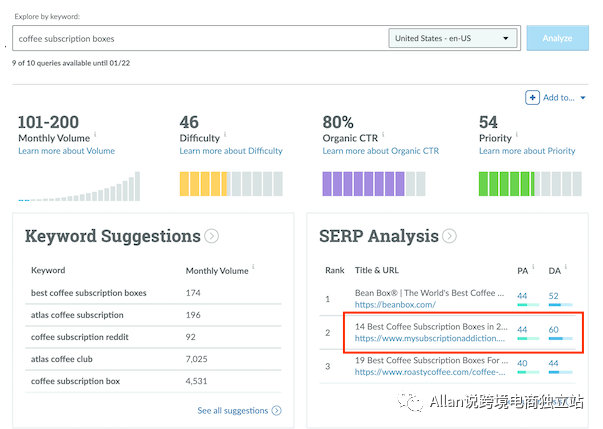Click the Analyze button
The image size is (603, 429).
[x=557, y=38]
